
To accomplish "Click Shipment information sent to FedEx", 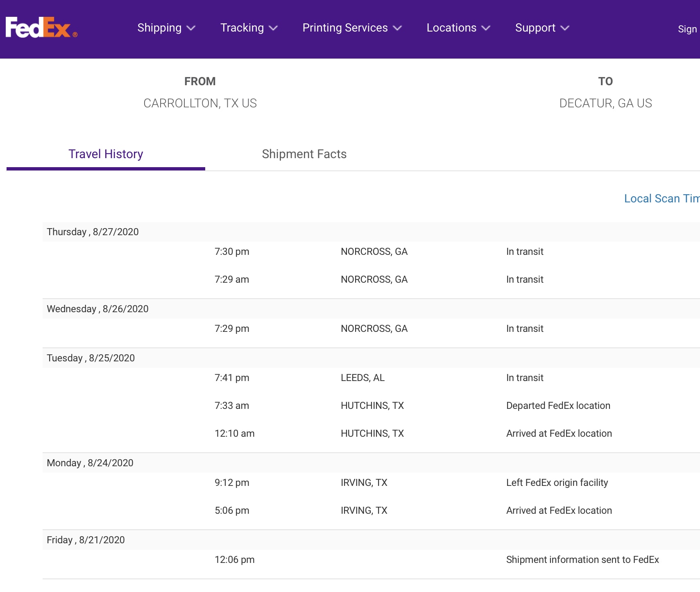I will point(582,560).
